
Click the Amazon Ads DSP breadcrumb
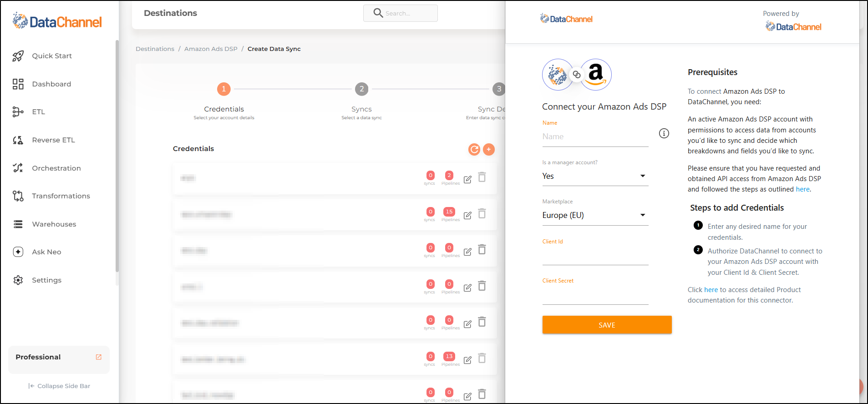(x=211, y=49)
